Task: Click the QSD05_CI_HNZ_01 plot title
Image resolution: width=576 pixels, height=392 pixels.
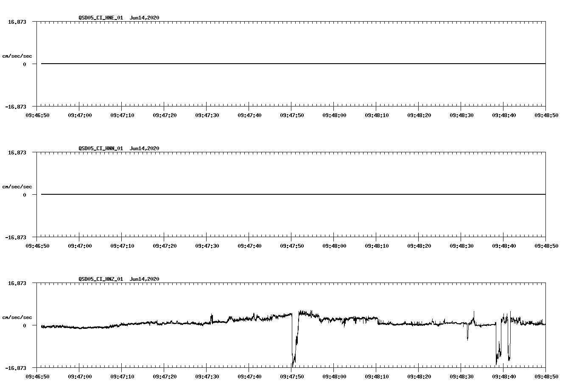Action: tap(101, 279)
